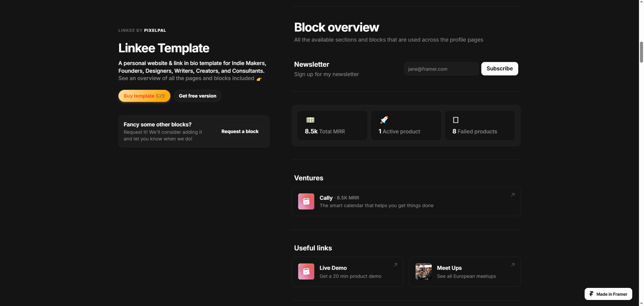Click the scrollbar down arrow
The width and height of the screenshot is (644, 306).
pyautogui.click(x=641, y=304)
